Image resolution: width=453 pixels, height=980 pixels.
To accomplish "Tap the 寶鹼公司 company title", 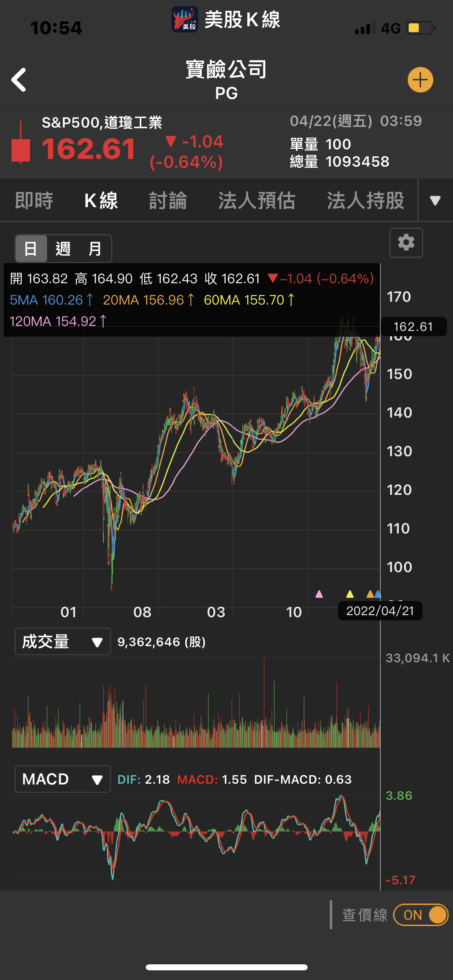I will (226, 69).
